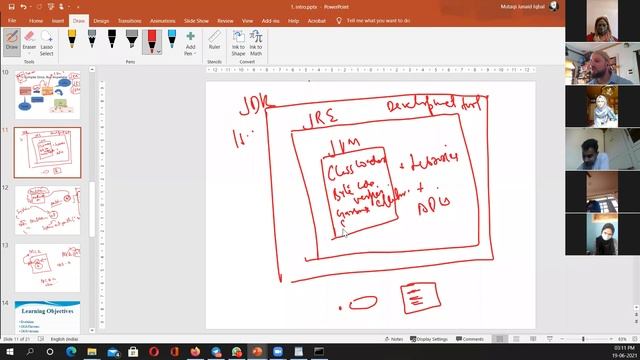Open the File menu
The height and width of the screenshot is (360, 640).
click(12, 20)
